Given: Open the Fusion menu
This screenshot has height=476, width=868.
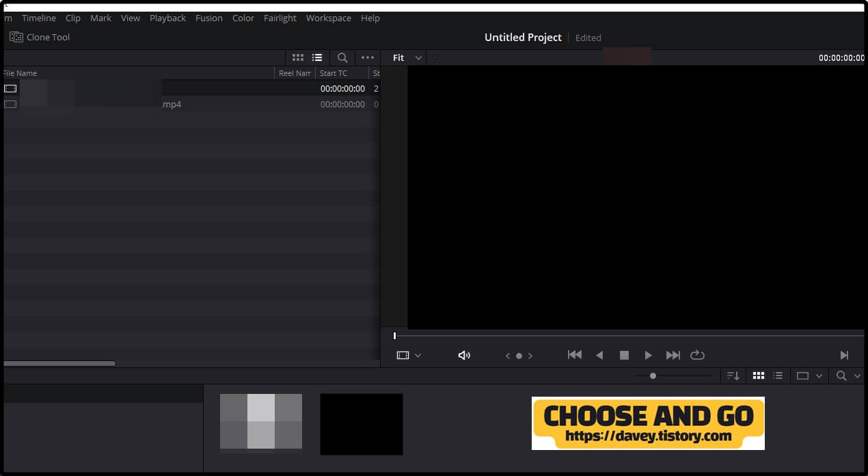Looking at the screenshot, I should [209, 18].
